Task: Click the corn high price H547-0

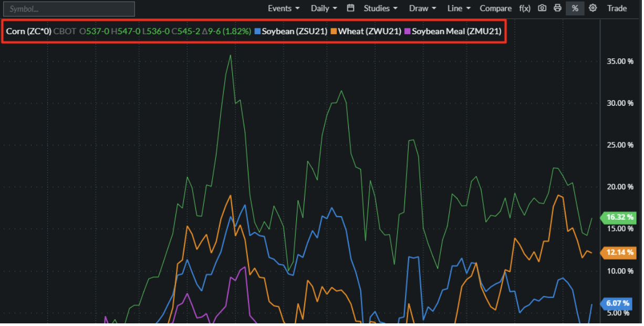Action: (x=126, y=32)
